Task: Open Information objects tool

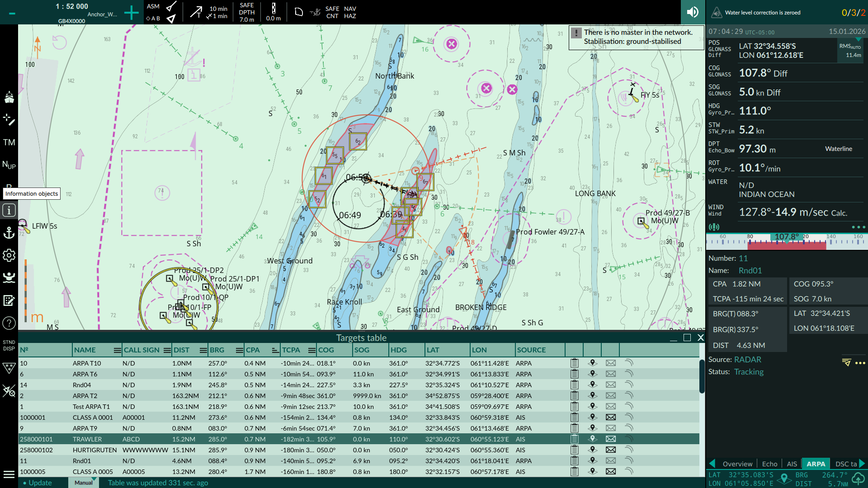Action: 9,211
